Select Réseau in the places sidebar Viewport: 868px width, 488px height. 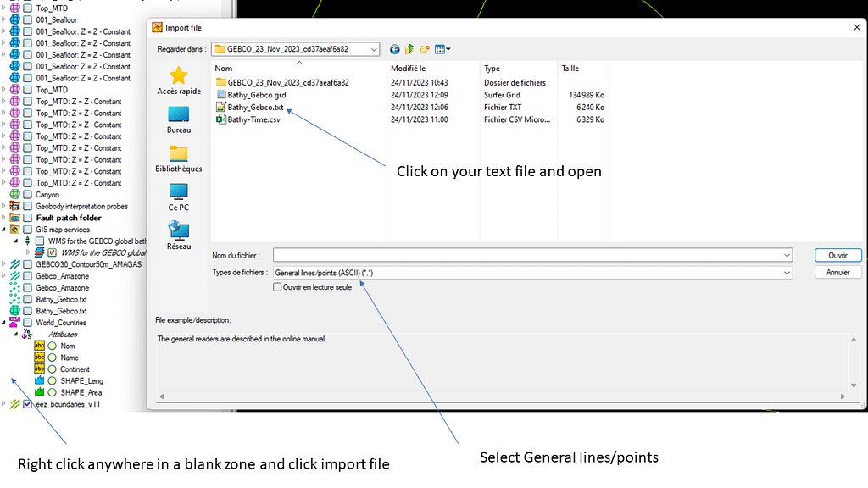179,235
